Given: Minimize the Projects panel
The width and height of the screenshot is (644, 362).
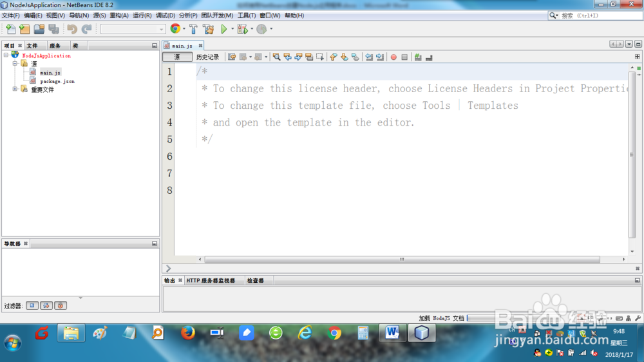Looking at the screenshot, I should (x=155, y=46).
